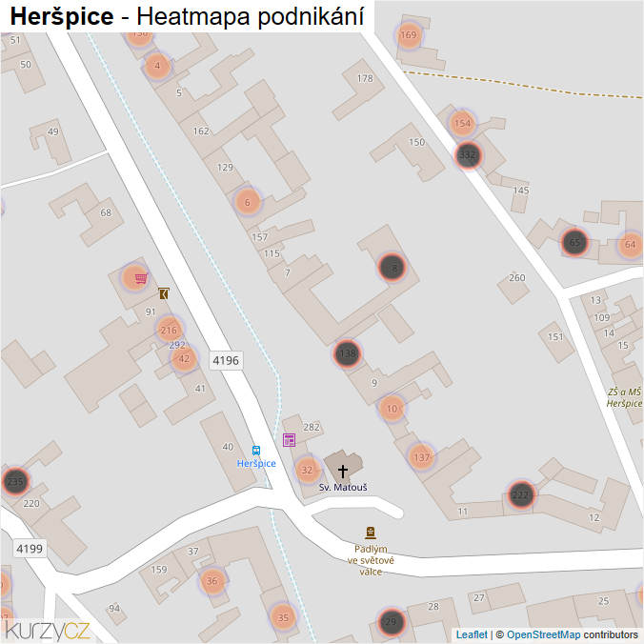The image size is (644, 644).
Task: Click the orange heat marker 6
Action: (248, 202)
